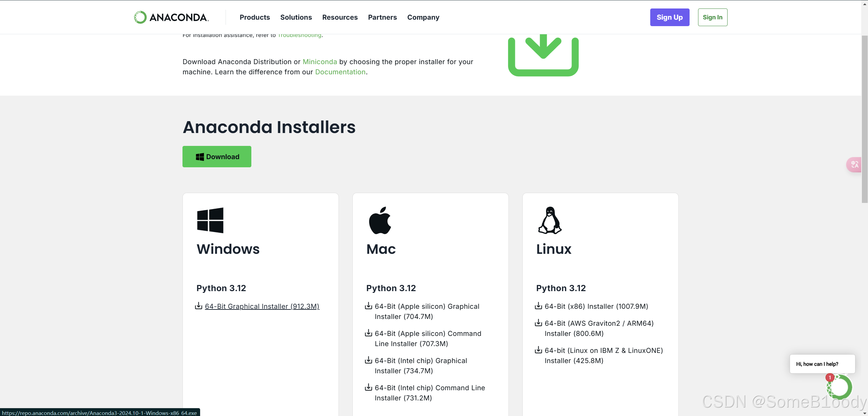Click the Windows card heading
The image size is (868, 416).
click(228, 249)
